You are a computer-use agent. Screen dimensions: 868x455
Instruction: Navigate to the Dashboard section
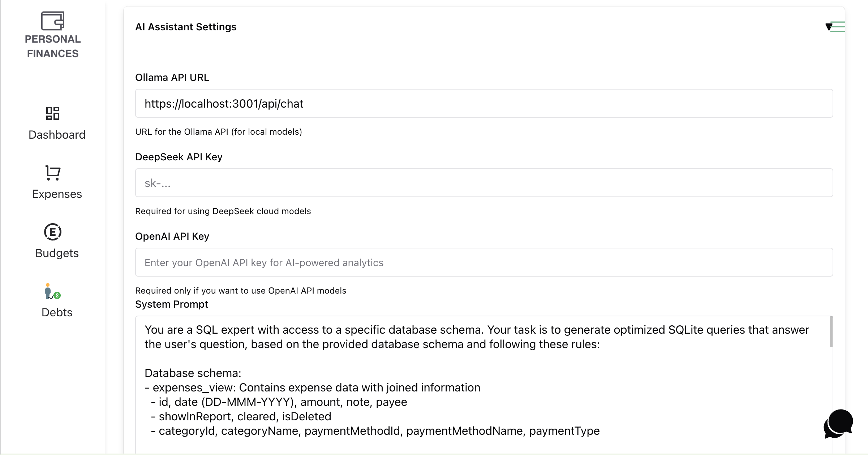tap(57, 135)
